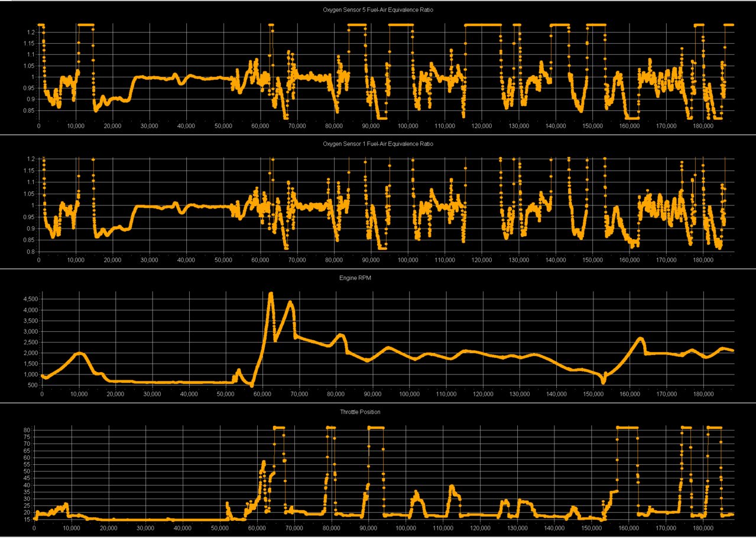The height and width of the screenshot is (538, 756).
Task: Select the 3,000 label on Engine RPM axis
Action: coord(31,331)
